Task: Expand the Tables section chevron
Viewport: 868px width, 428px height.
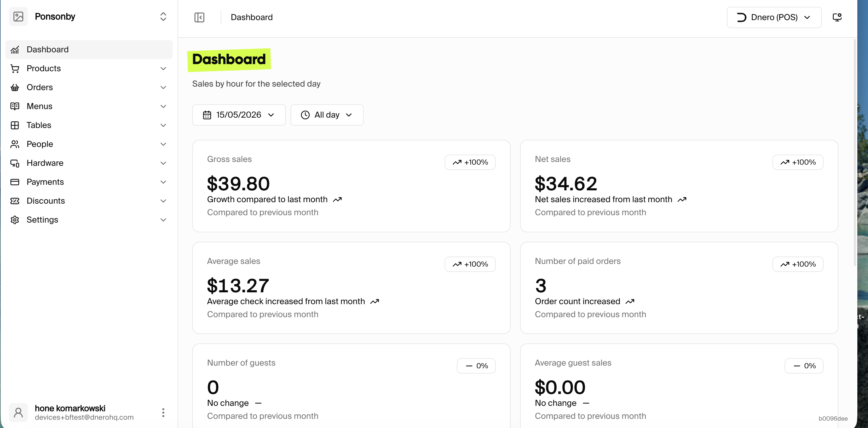Action: [x=163, y=125]
